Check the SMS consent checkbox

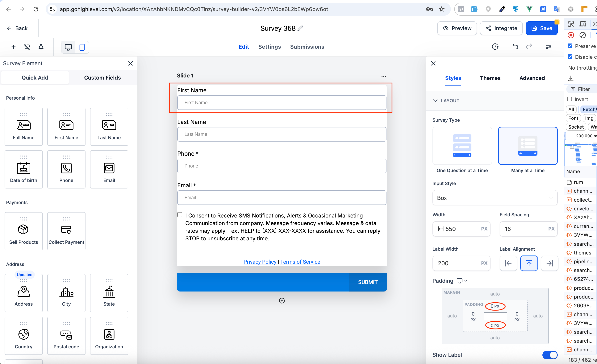click(180, 215)
